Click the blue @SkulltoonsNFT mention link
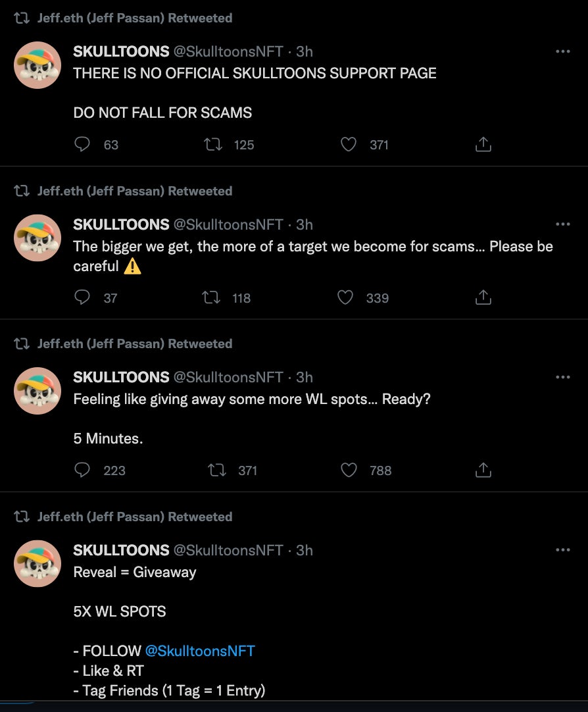 (199, 651)
